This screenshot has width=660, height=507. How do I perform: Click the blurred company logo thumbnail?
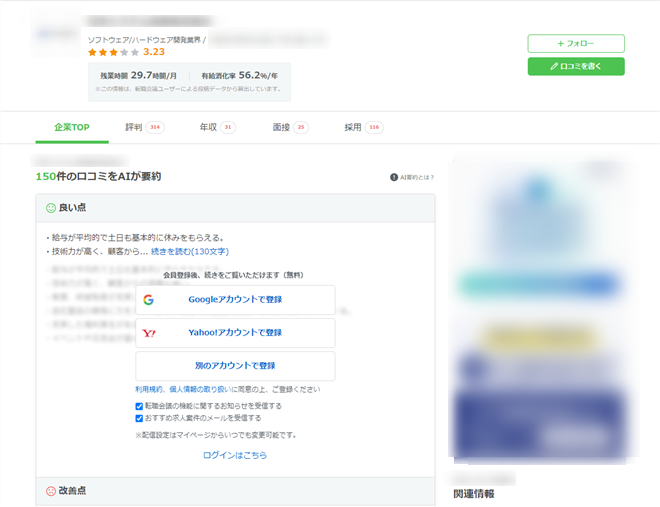[x=55, y=34]
